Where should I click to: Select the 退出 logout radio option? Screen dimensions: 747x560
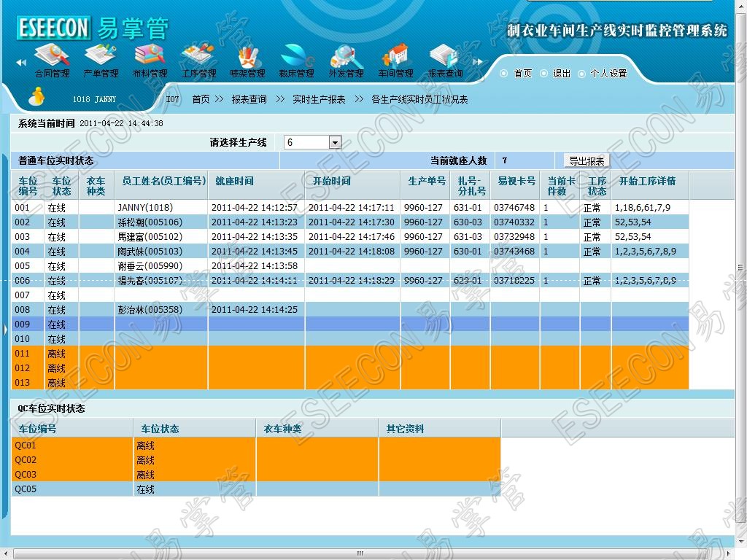point(543,74)
